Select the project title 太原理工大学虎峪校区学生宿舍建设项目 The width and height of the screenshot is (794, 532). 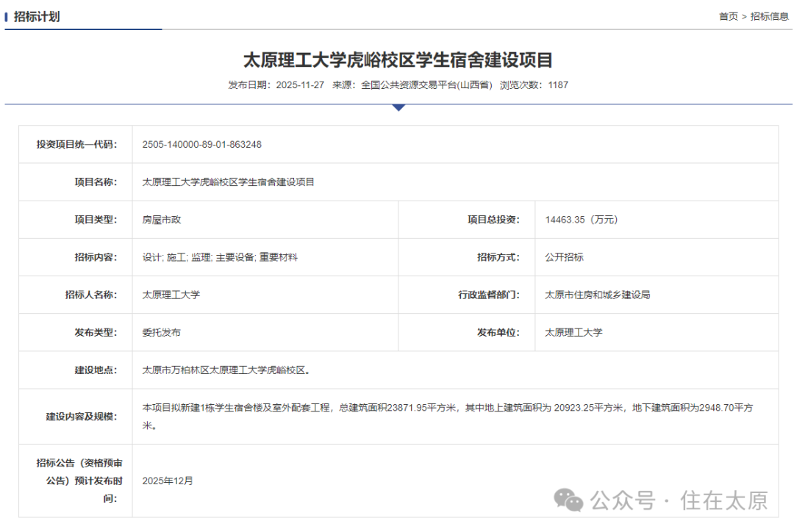pyautogui.click(x=399, y=60)
